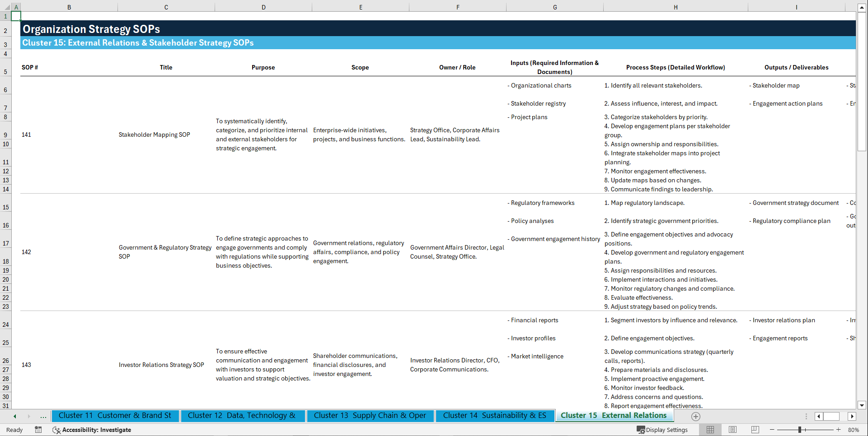Switch to Normal view in the status bar
Screen dimensions: 868x436
point(710,430)
